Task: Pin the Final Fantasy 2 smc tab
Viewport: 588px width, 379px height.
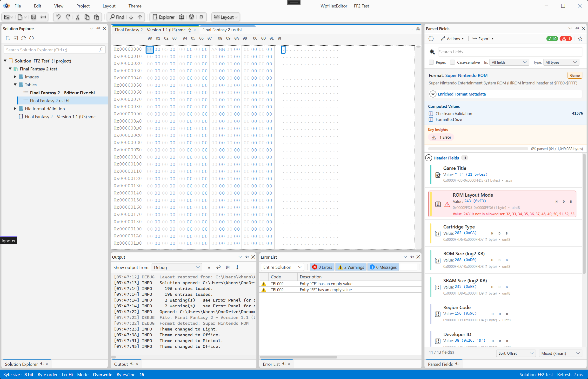Action: tap(189, 30)
